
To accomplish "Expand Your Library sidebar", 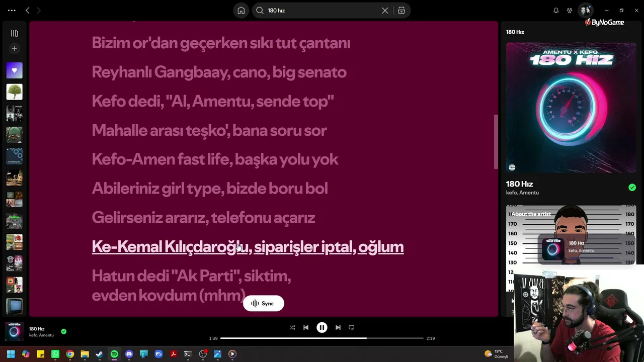I will (x=14, y=33).
